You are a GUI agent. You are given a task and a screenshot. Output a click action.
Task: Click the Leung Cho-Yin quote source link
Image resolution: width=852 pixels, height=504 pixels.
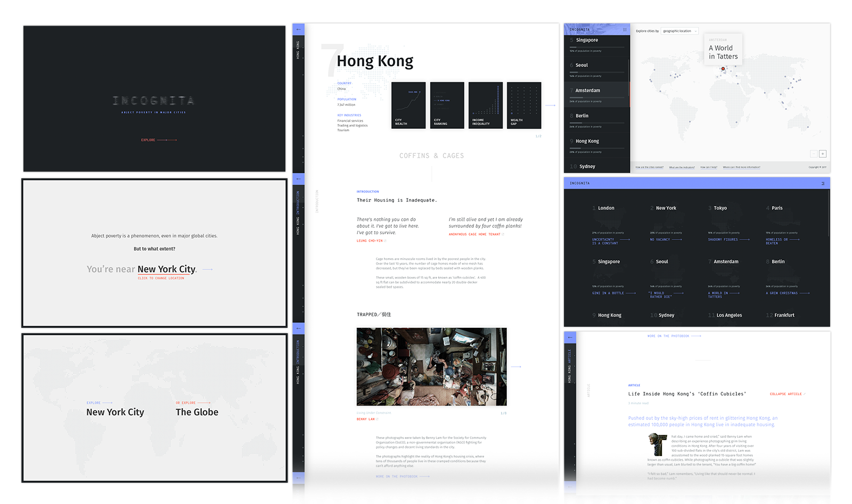371,241
